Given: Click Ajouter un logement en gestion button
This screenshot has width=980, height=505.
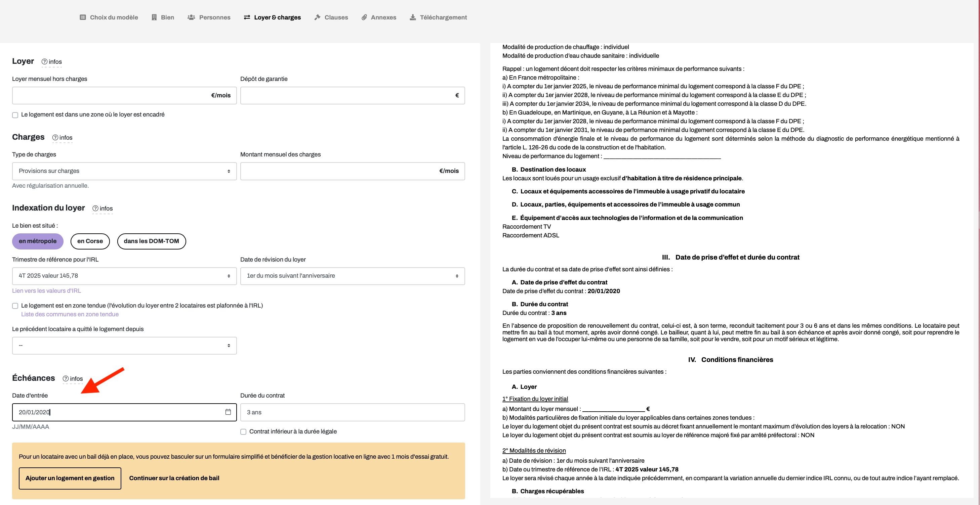Looking at the screenshot, I should [x=70, y=478].
